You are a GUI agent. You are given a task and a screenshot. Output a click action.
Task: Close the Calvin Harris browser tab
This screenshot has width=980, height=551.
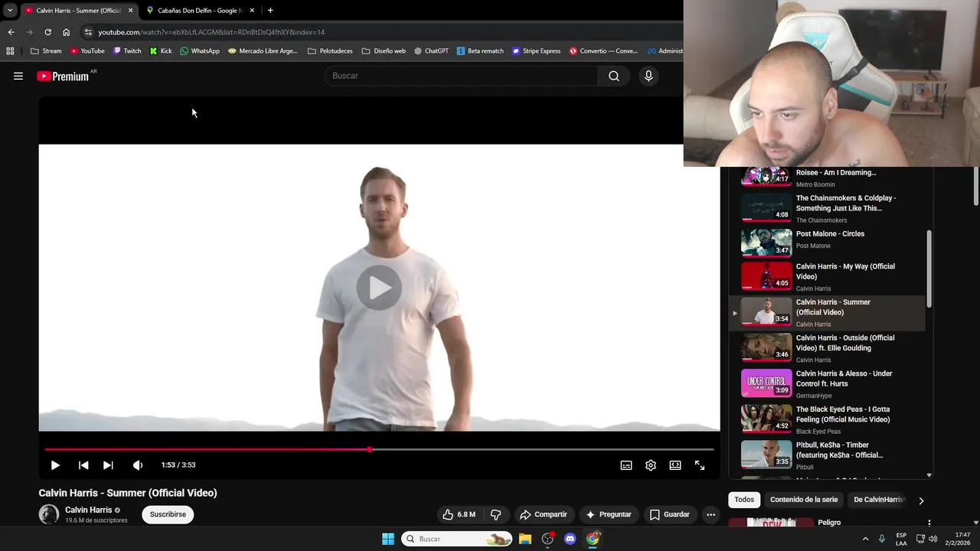point(131,11)
